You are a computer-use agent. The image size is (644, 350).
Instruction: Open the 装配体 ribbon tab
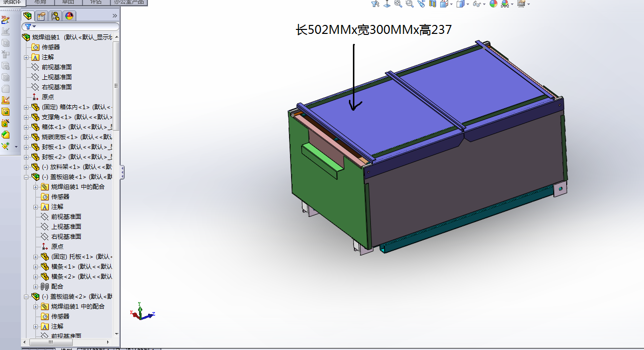[x=12, y=2]
